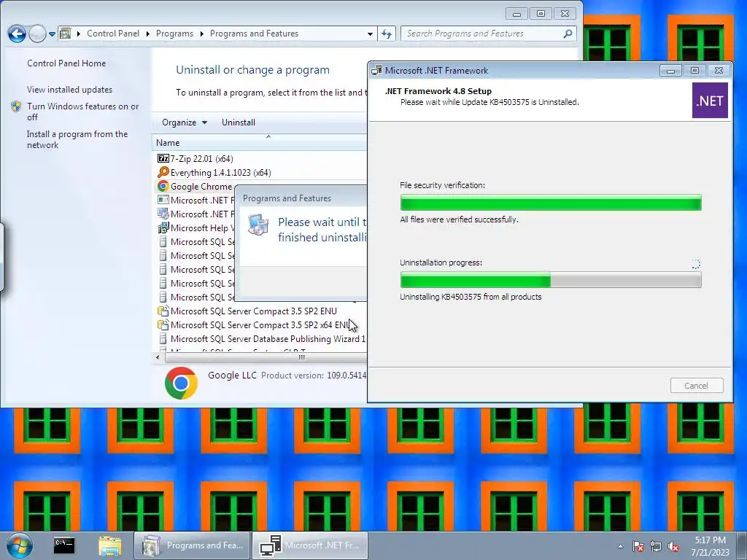The height and width of the screenshot is (560, 747).
Task: Click the Back arrow in Control Panel
Action: (x=17, y=34)
